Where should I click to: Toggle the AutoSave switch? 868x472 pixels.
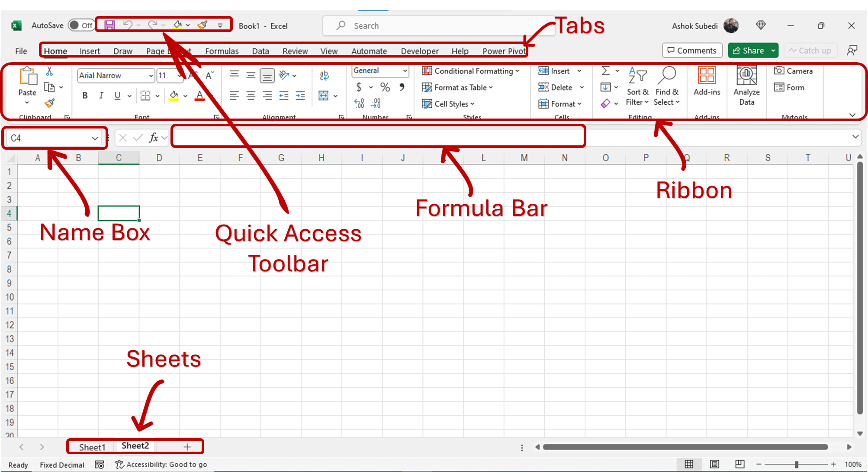point(80,25)
